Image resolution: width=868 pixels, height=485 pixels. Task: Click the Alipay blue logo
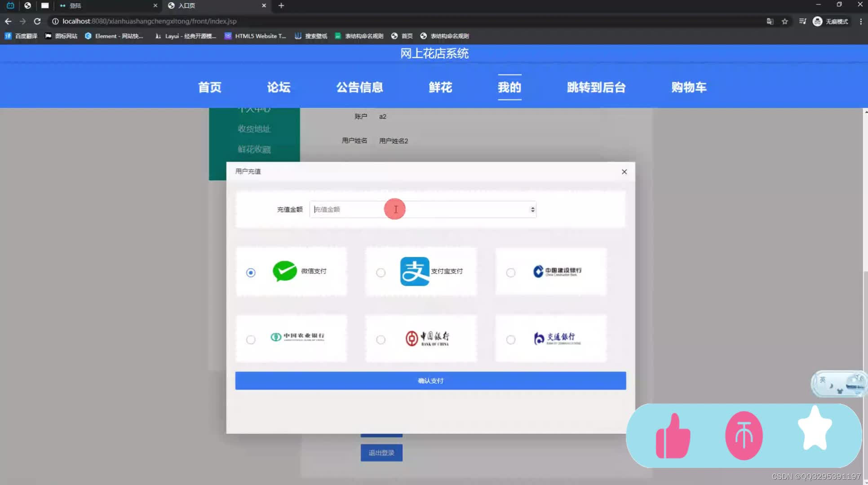(415, 271)
